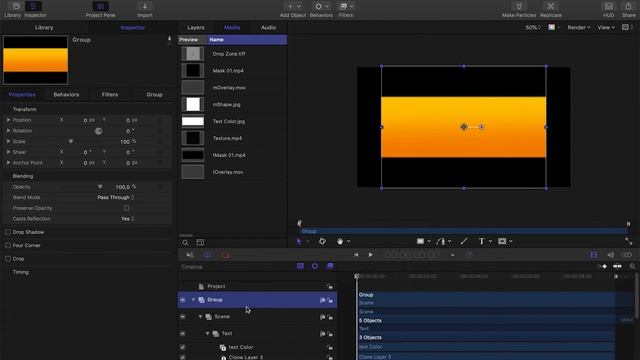Select the line paint tool
This screenshot has height=360, width=640.
pyautogui.click(x=464, y=241)
